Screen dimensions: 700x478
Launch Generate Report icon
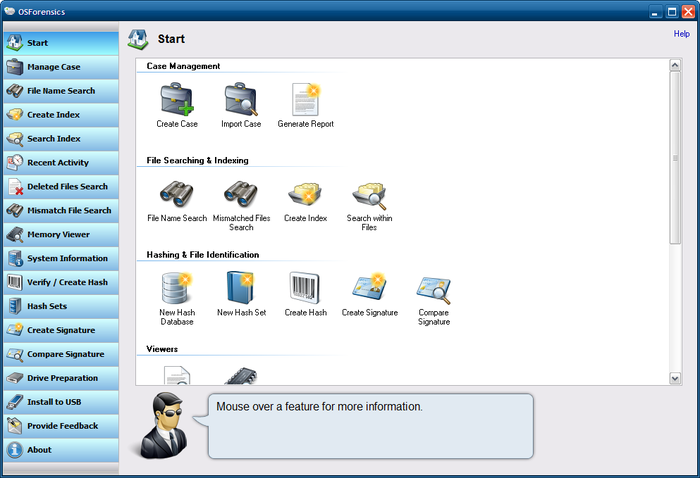pyautogui.click(x=306, y=99)
